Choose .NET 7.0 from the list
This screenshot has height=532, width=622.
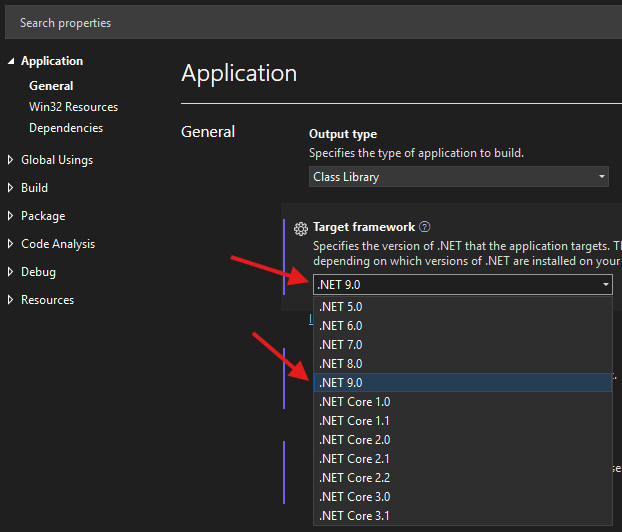463,345
